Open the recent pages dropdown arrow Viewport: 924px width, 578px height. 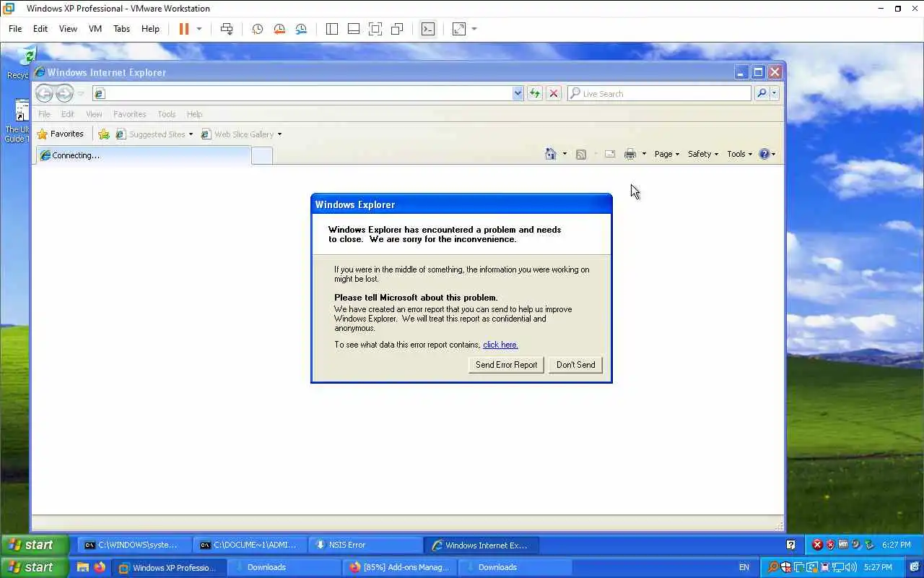tap(81, 93)
